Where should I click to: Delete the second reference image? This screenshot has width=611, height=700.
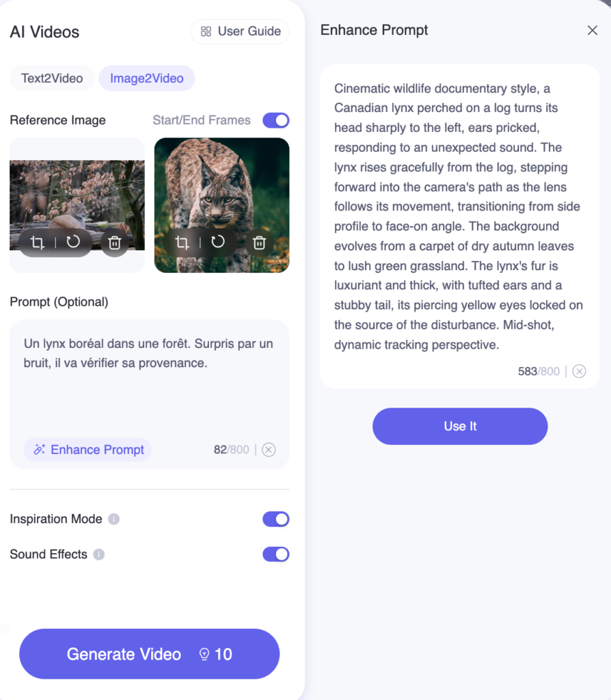(259, 243)
